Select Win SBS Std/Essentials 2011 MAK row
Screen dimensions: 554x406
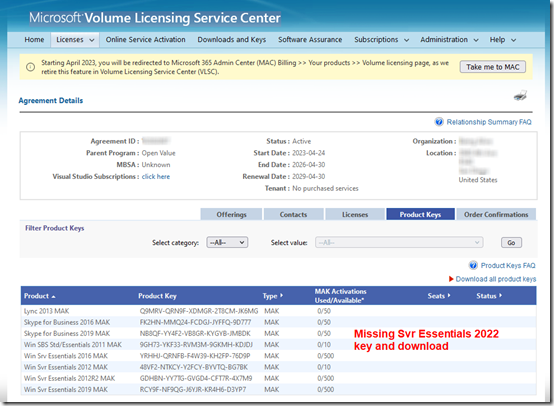(278, 345)
